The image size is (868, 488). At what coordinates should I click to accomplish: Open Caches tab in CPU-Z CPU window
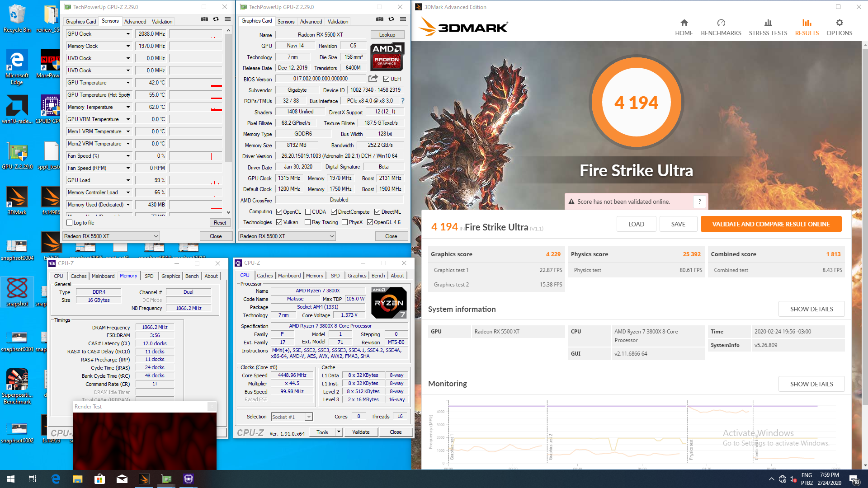(265, 275)
